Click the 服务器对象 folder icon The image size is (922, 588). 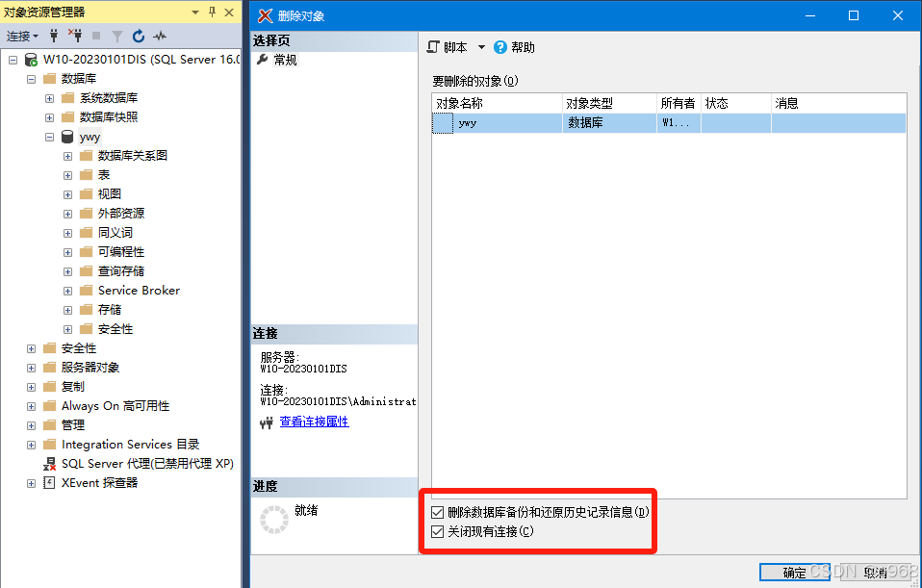tap(50, 368)
